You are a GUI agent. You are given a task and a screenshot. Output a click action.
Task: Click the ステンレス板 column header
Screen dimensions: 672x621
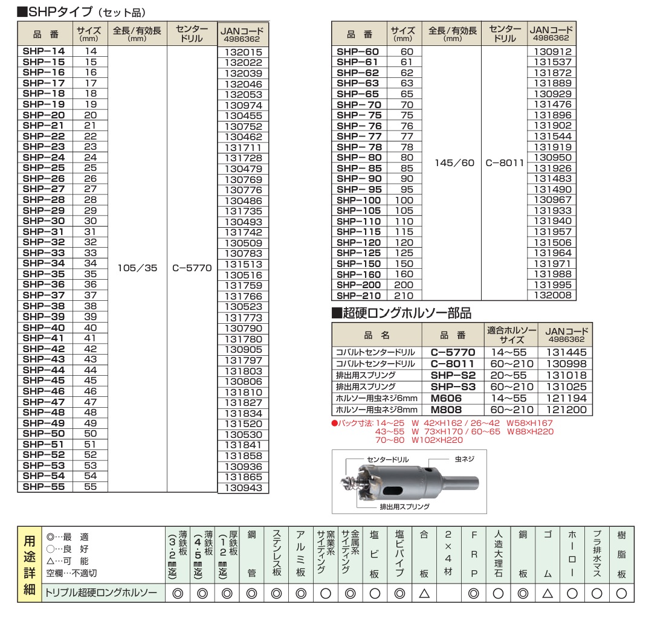tap(276, 553)
